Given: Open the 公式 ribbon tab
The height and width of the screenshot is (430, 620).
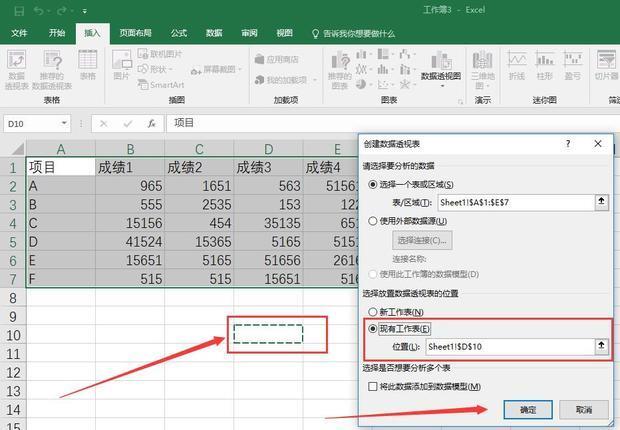Looking at the screenshot, I should (x=179, y=33).
